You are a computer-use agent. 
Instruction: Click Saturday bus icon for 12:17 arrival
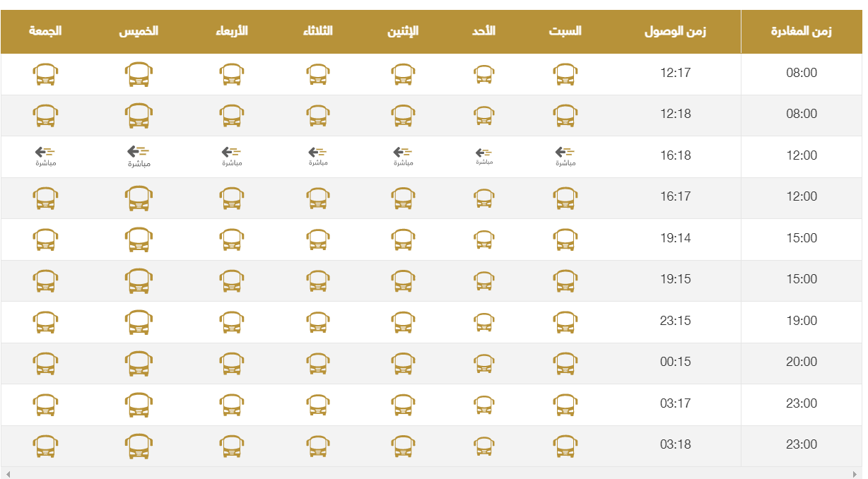[565, 74]
